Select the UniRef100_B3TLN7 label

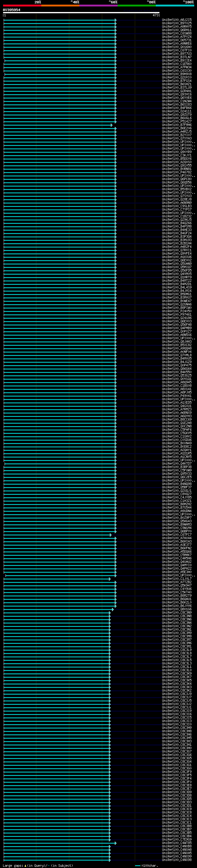tap(177, 57)
